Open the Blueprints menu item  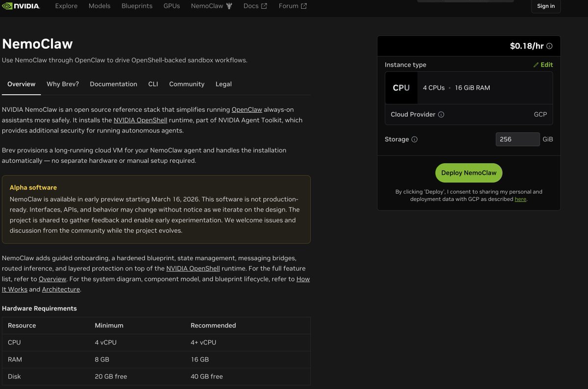pos(137,6)
